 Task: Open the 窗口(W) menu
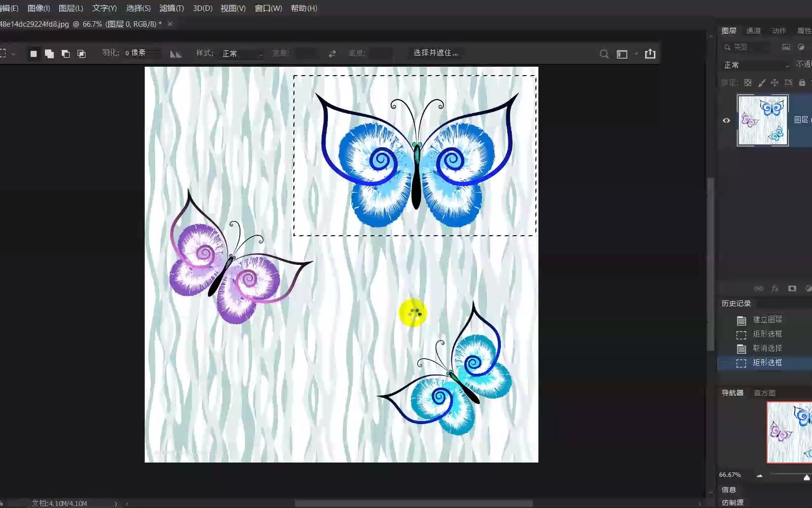pyautogui.click(x=268, y=8)
